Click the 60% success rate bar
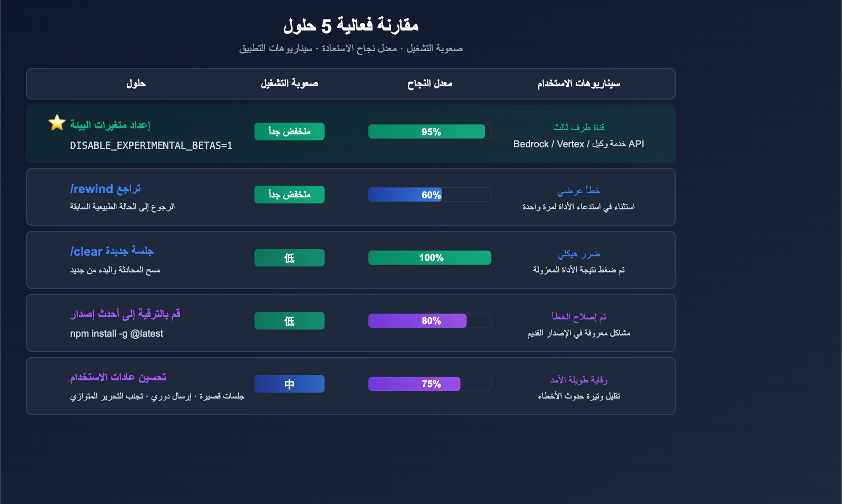 pyautogui.click(x=429, y=195)
